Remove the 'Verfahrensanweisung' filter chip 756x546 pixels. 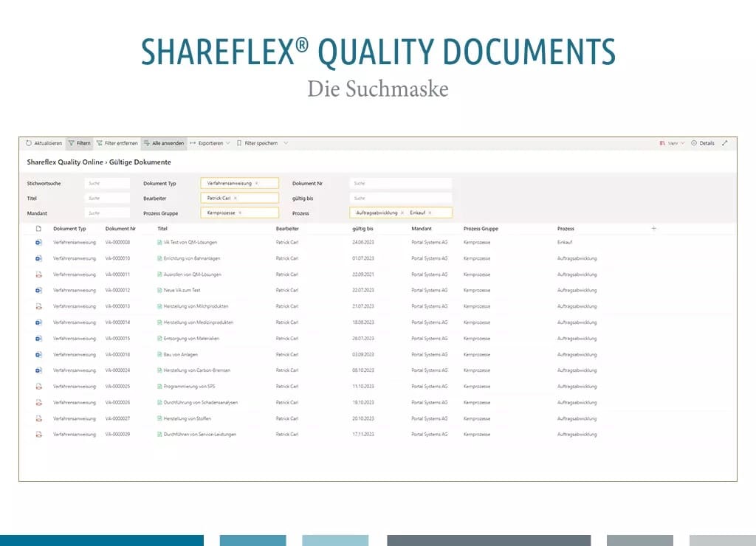click(258, 183)
